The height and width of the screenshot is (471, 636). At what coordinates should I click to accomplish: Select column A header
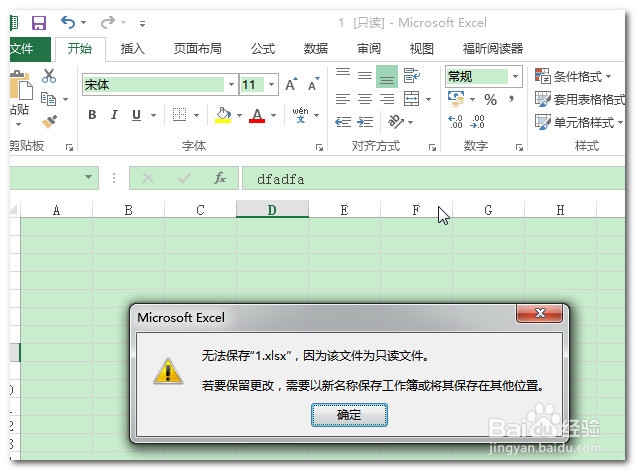pyautogui.click(x=56, y=210)
